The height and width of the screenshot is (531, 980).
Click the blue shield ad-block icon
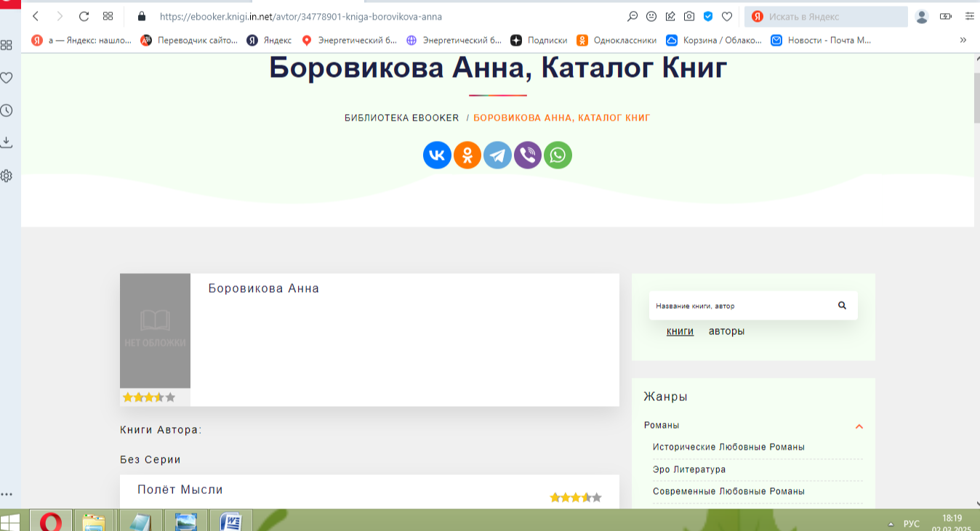[x=708, y=16]
